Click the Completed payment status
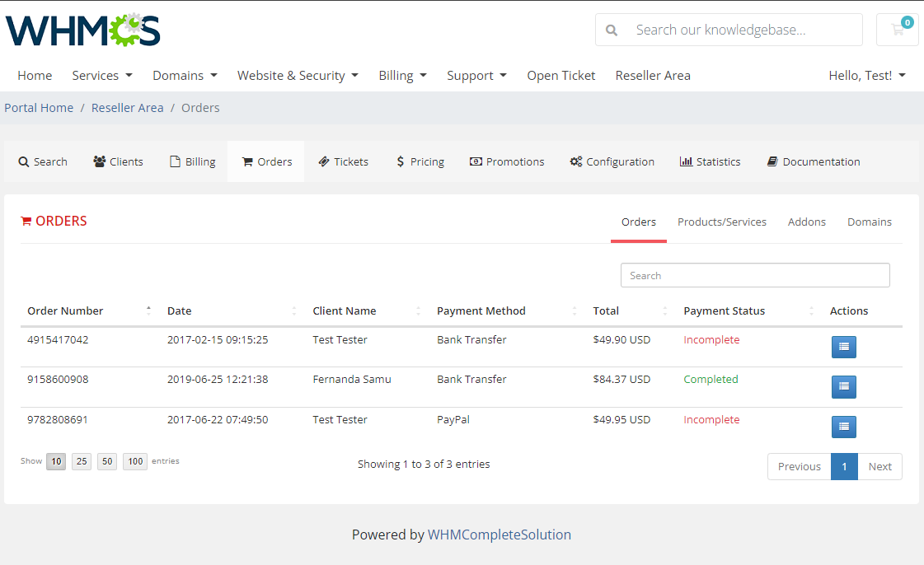The image size is (924, 565). (711, 380)
